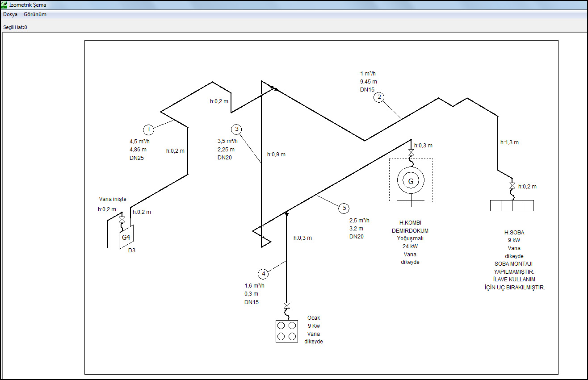
Task: Click the '3,5 m³/h' flow label
Action: click(x=227, y=142)
